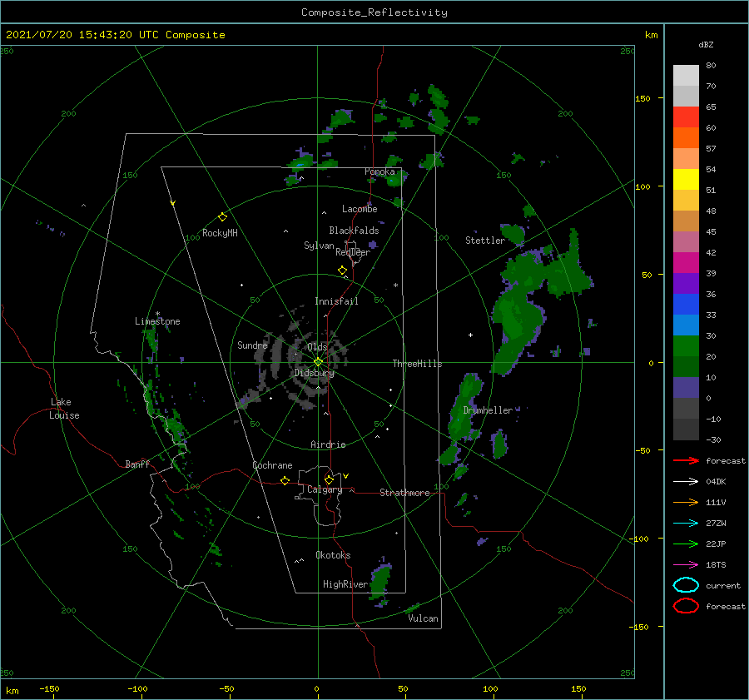Image resolution: width=749 pixels, height=700 pixels.
Task: Click the Composite_Reflectivity title
Action: click(374, 12)
